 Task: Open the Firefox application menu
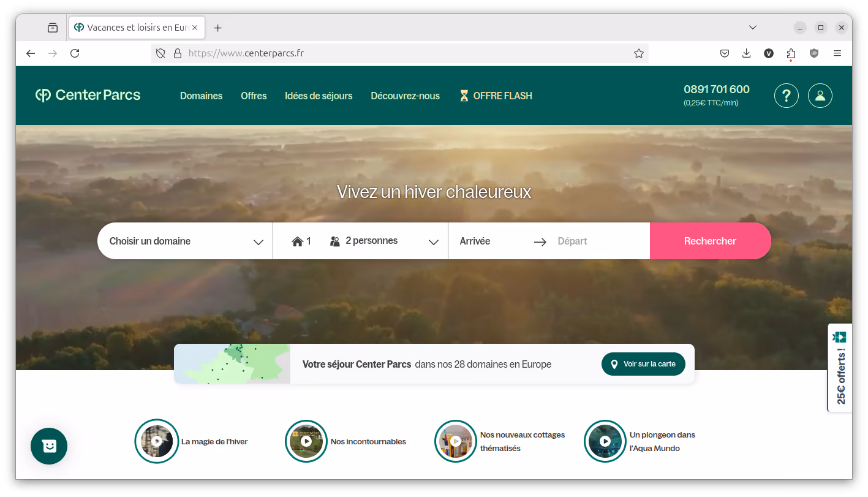coord(837,53)
